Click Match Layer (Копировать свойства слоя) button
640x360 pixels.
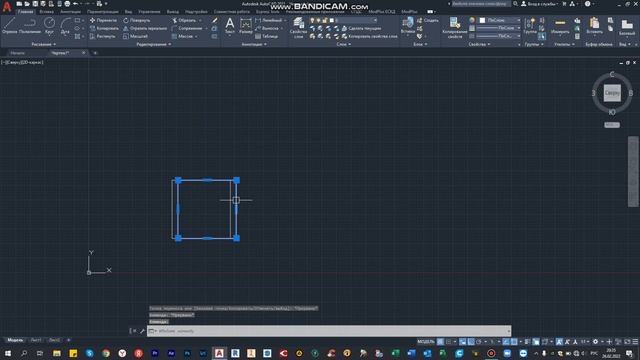pos(369,36)
